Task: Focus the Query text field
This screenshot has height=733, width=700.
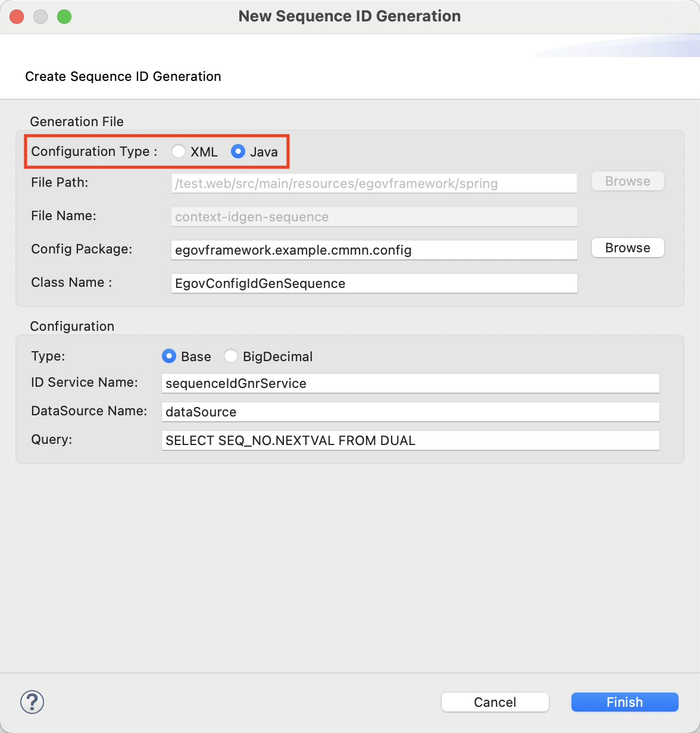Action: coord(410,440)
